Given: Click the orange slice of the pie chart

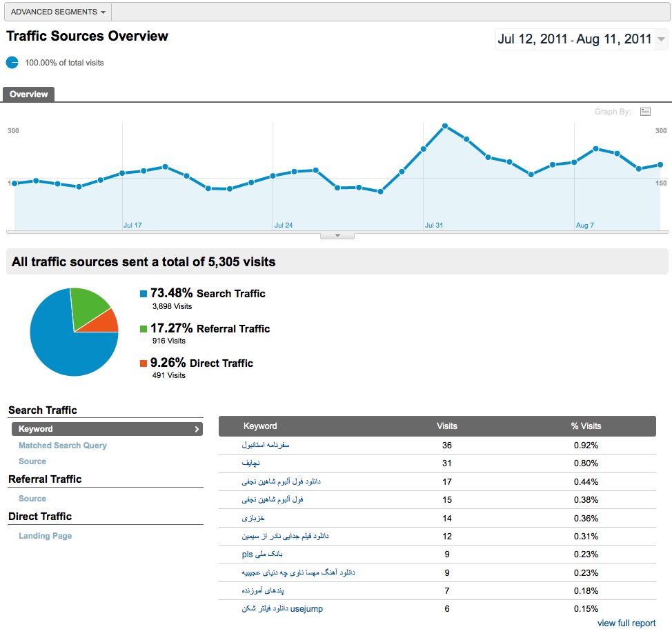Looking at the screenshot, I should 104,323.
